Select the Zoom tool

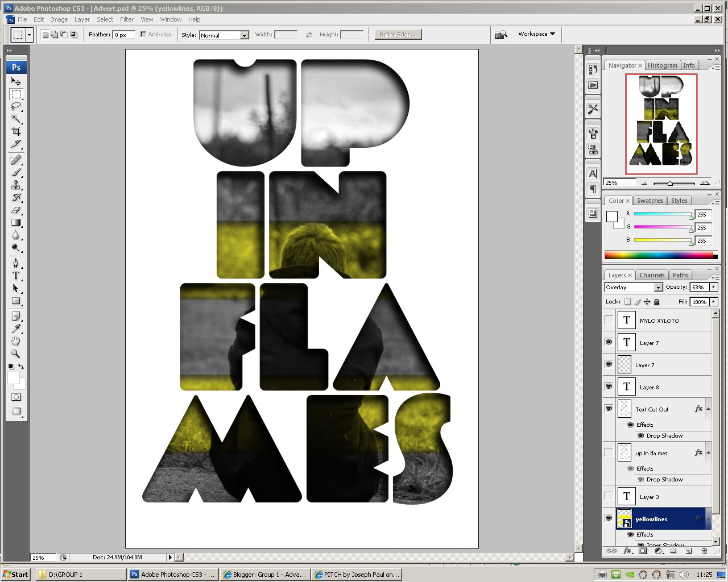coord(16,354)
